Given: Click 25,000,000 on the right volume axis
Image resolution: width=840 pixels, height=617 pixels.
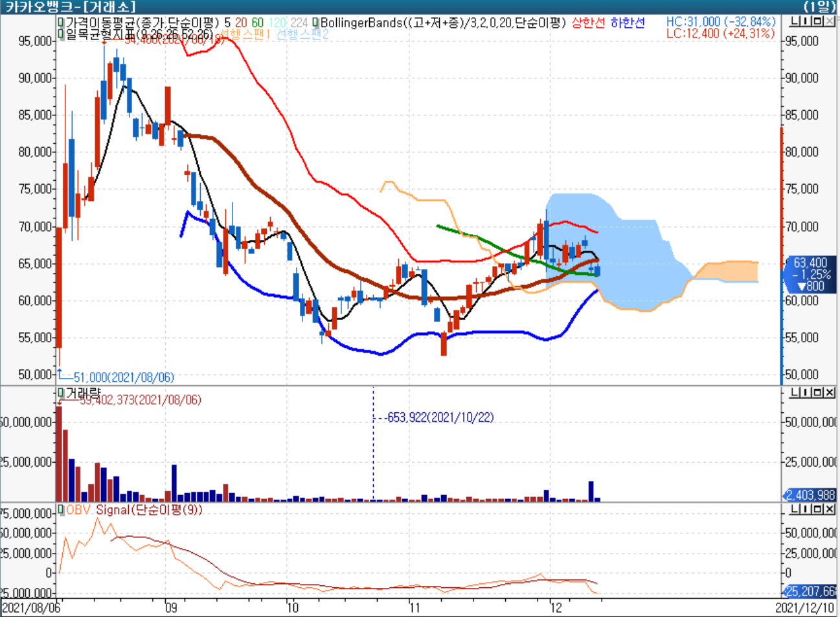Looking at the screenshot, I should point(811,462).
